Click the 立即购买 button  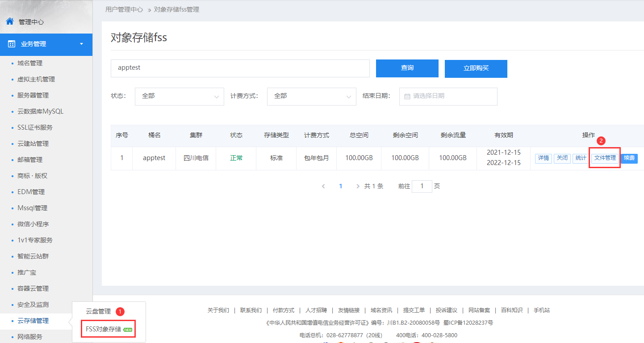(x=476, y=68)
